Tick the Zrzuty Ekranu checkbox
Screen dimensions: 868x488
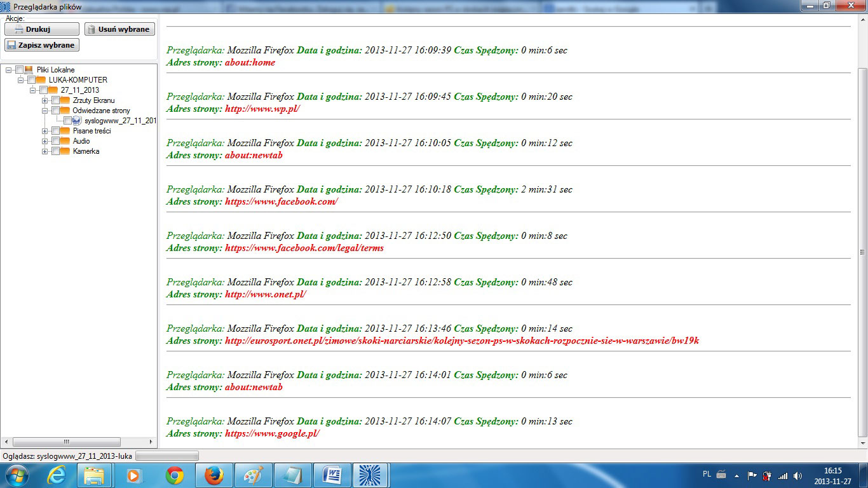tap(55, 100)
